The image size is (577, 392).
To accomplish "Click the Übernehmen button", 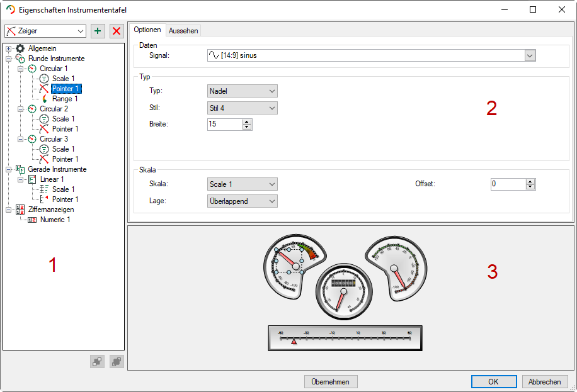I will click(331, 382).
